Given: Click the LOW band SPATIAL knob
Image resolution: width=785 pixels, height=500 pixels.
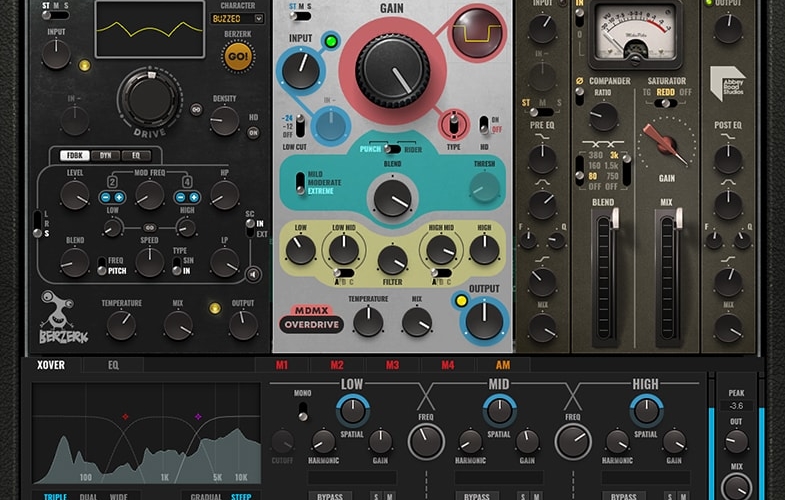Looking at the screenshot, I should click(352, 410).
